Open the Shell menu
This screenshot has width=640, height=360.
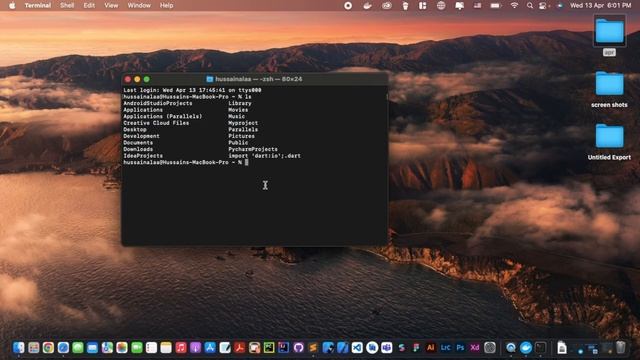coord(67,5)
